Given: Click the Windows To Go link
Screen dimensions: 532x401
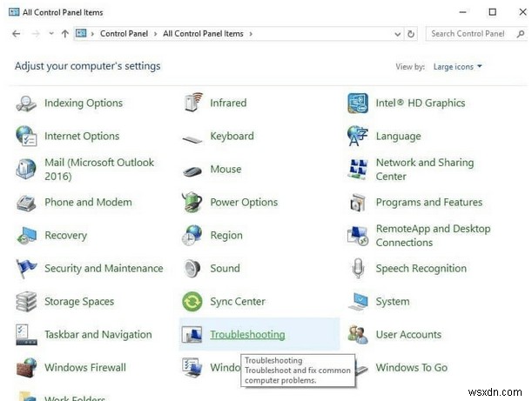Looking at the screenshot, I should click(x=411, y=367).
